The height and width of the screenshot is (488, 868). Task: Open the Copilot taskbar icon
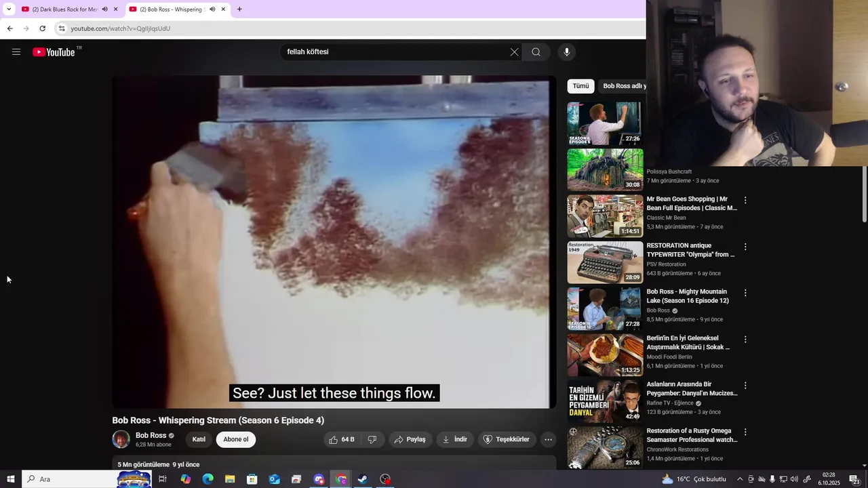tap(185, 479)
